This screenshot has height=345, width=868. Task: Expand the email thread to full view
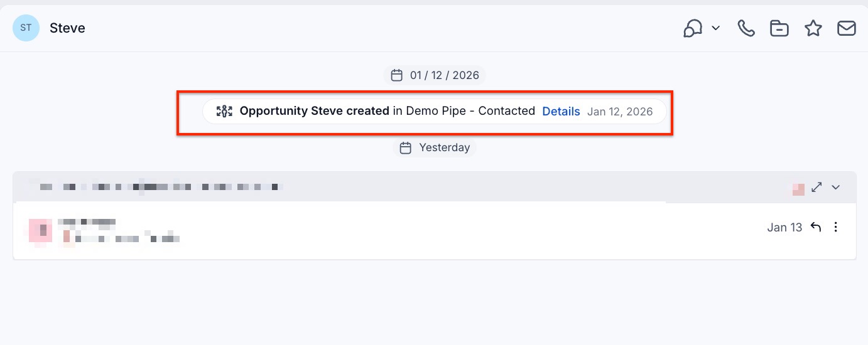click(x=816, y=187)
